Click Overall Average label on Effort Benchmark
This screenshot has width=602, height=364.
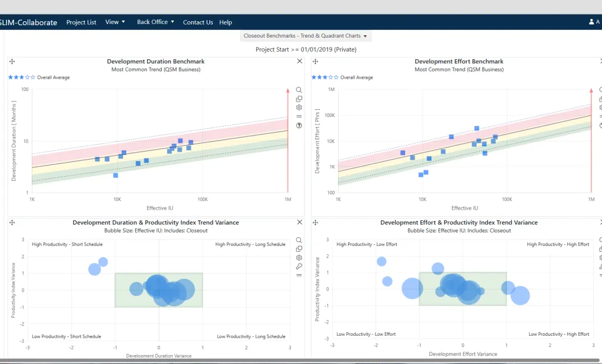tap(357, 77)
